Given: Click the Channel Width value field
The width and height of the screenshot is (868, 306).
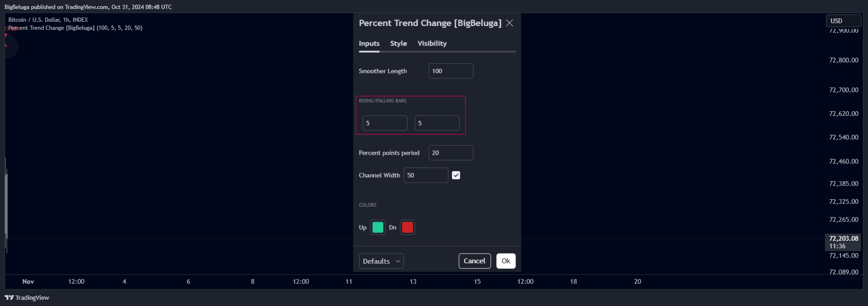Looking at the screenshot, I should [426, 175].
